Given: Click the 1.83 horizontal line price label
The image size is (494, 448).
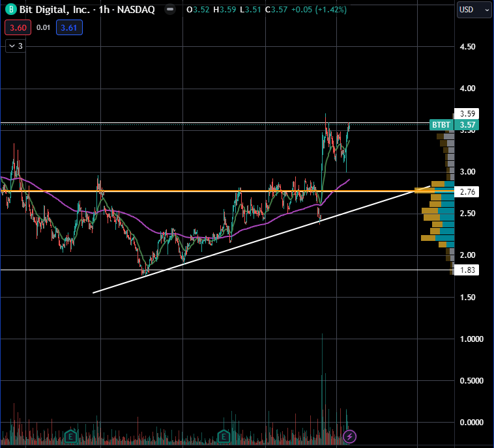Looking at the screenshot, I should [x=467, y=270].
